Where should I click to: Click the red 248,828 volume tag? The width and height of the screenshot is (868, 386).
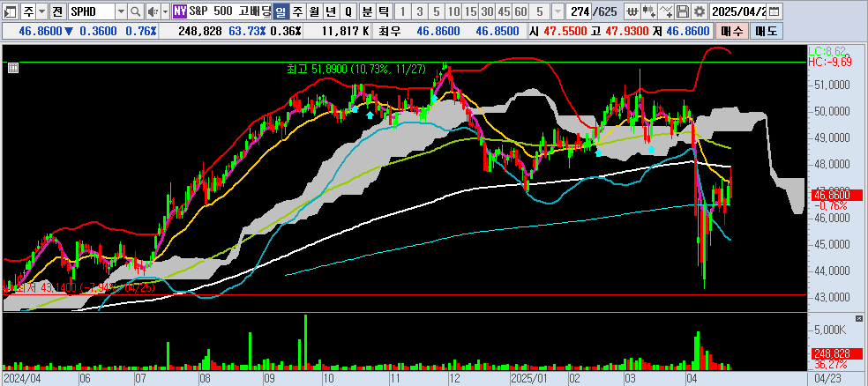click(x=837, y=353)
